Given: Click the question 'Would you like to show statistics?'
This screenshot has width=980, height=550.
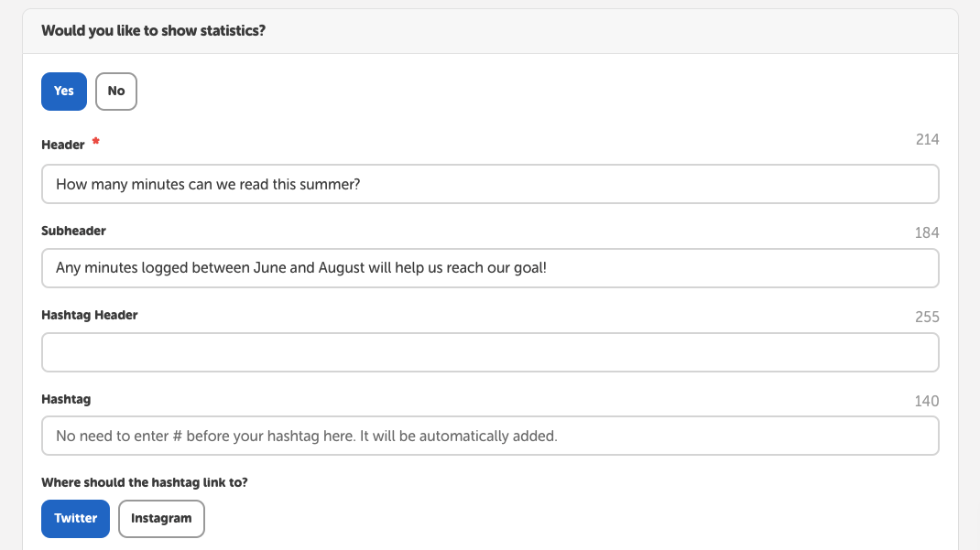Looking at the screenshot, I should [x=153, y=30].
